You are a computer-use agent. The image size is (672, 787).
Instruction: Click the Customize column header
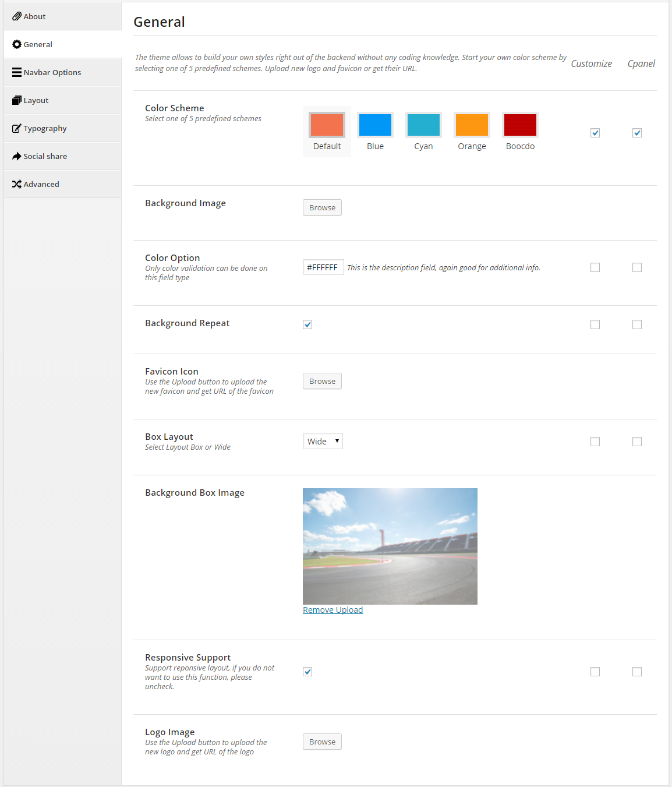tap(591, 63)
